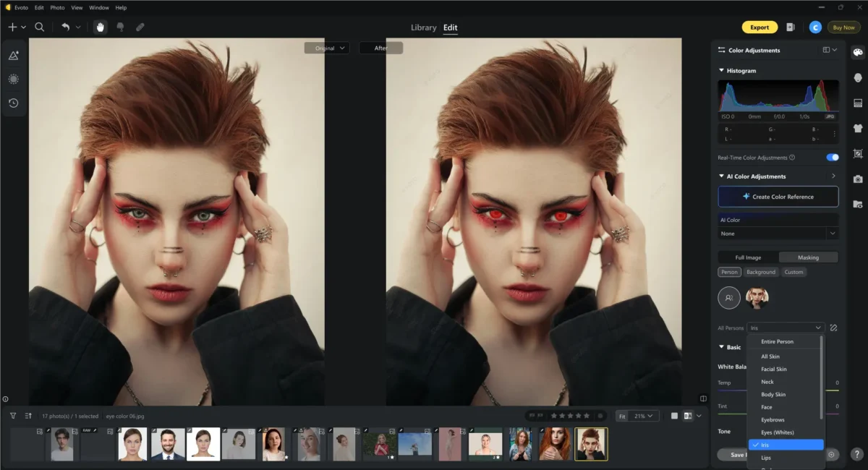The height and width of the screenshot is (470, 868).
Task: Open the Help menu
Action: click(x=121, y=7)
